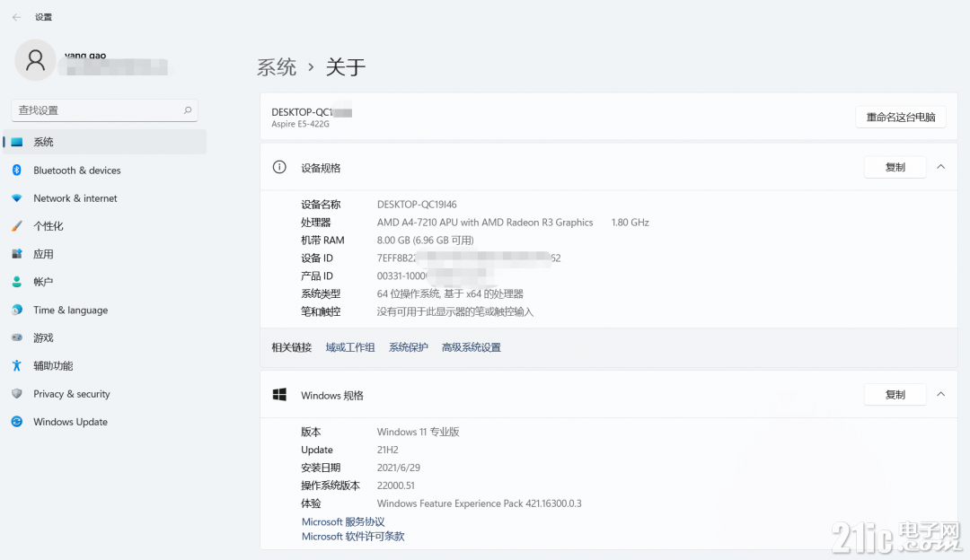Select the 没有可用于此显示器的笔或触控输入 text

pyautogui.click(x=455, y=312)
